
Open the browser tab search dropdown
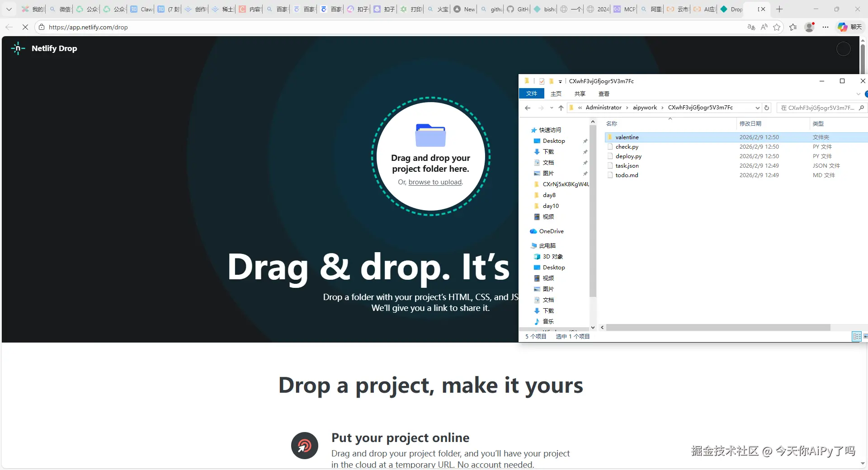point(9,9)
